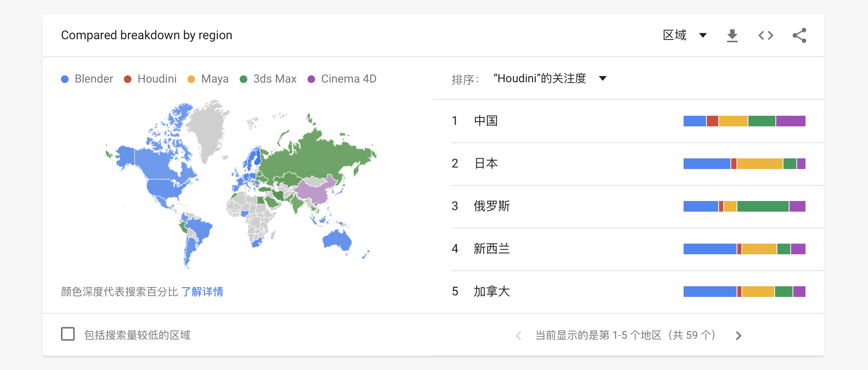Image resolution: width=868 pixels, height=370 pixels.
Task: Click Australia on the world map
Action: (x=337, y=241)
